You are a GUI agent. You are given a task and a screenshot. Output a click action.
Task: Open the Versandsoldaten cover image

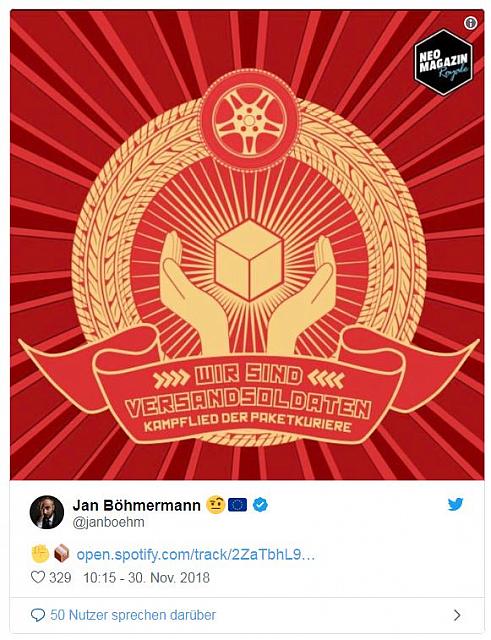pyautogui.click(x=247, y=245)
